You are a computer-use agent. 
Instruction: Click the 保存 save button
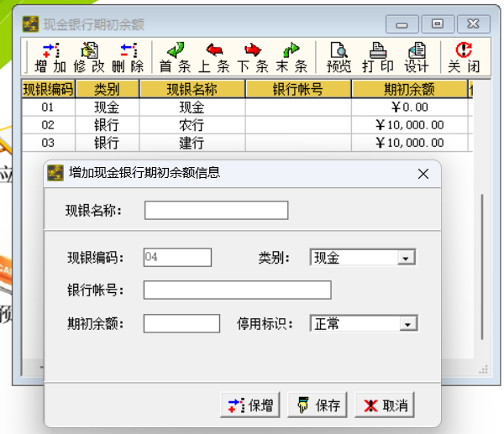coord(318,405)
